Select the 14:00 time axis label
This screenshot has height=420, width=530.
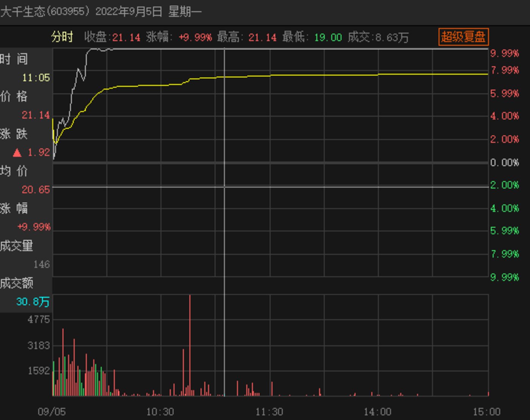pyautogui.click(x=377, y=412)
